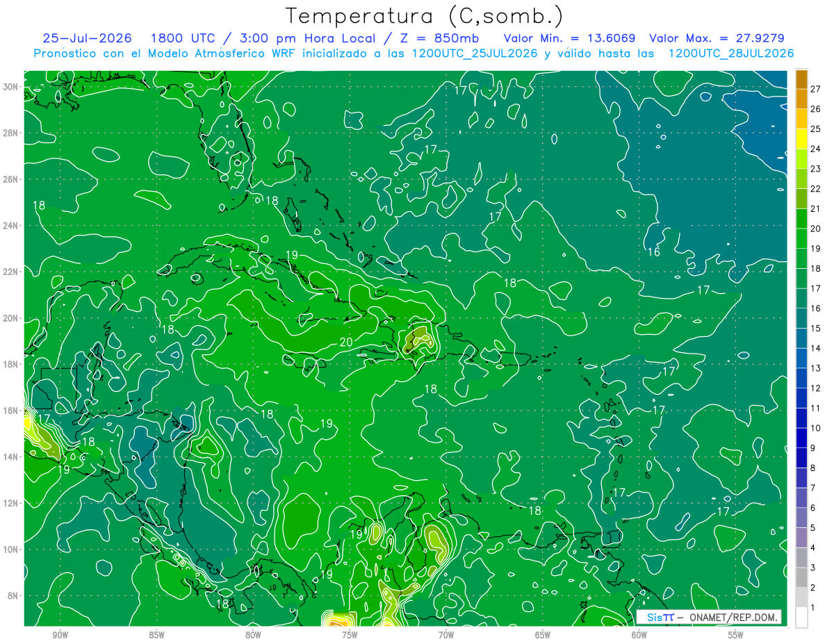Image resolution: width=834 pixels, height=644 pixels.
Task: Click the '85W' longitude label
Action: (x=157, y=636)
